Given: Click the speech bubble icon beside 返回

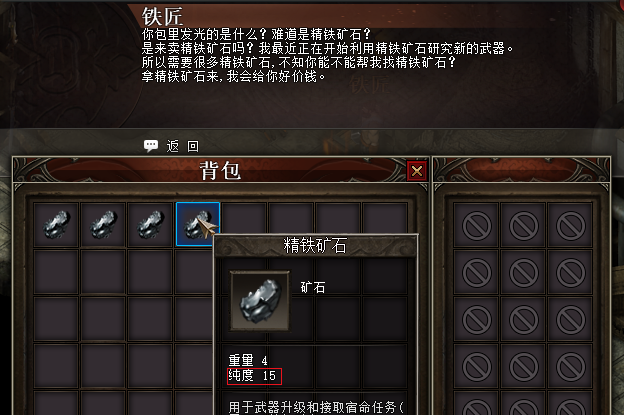Looking at the screenshot, I should [x=151, y=146].
